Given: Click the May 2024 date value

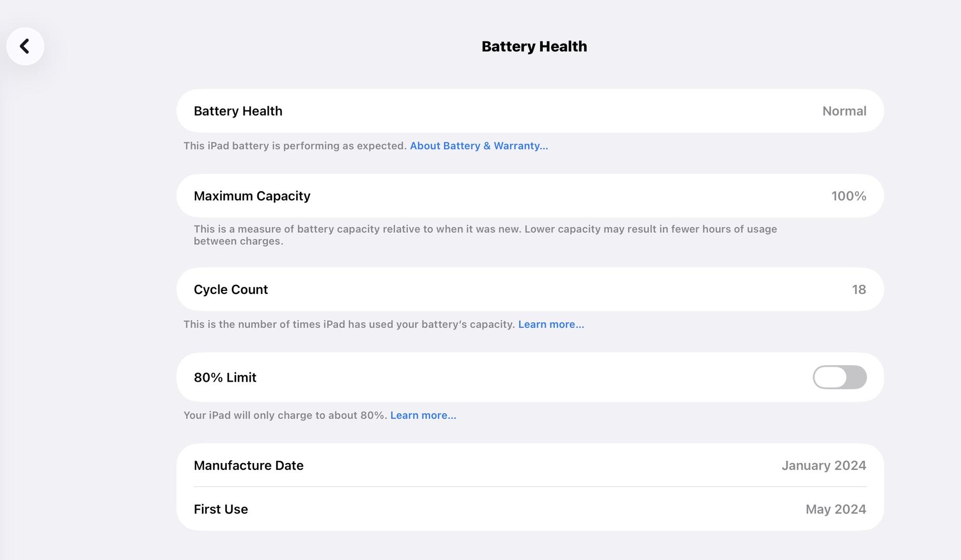Looking at the screenshot, I should [x=835, y=509].
